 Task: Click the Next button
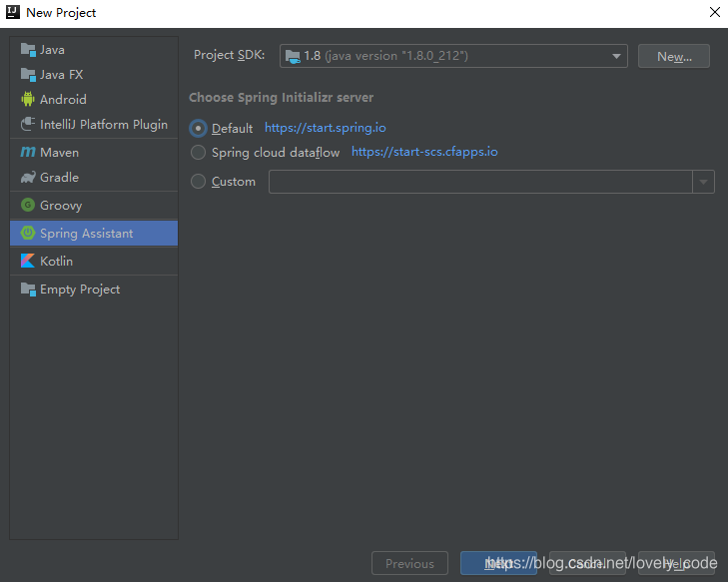click(x=498, y=563)
